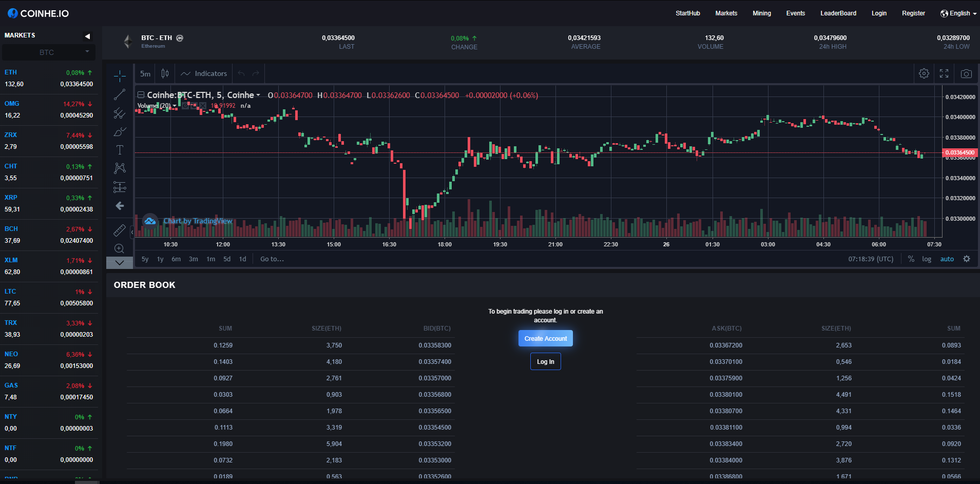Open the Markets navigation item
The width and height of the screenshot is (980, 484).
[x=726, y=13]
